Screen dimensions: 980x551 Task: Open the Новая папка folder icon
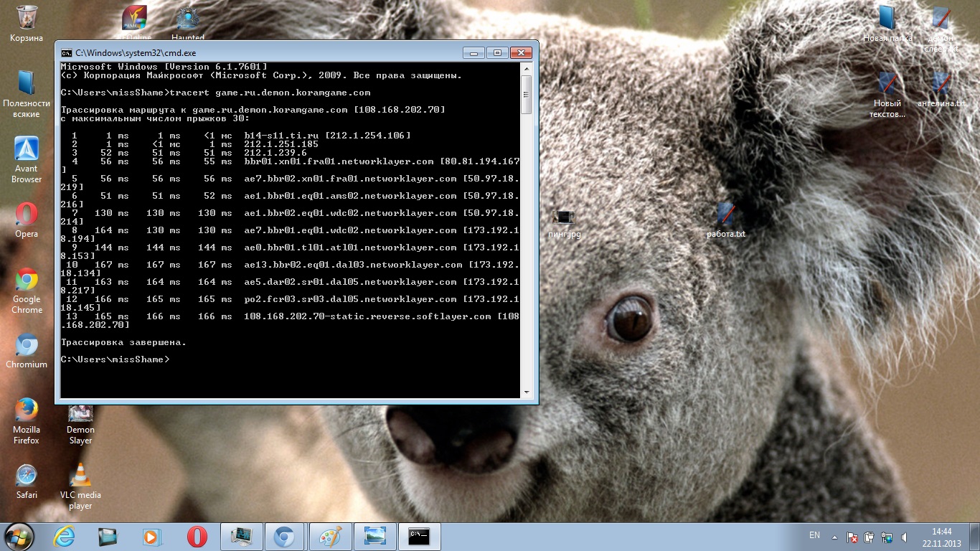887,23
